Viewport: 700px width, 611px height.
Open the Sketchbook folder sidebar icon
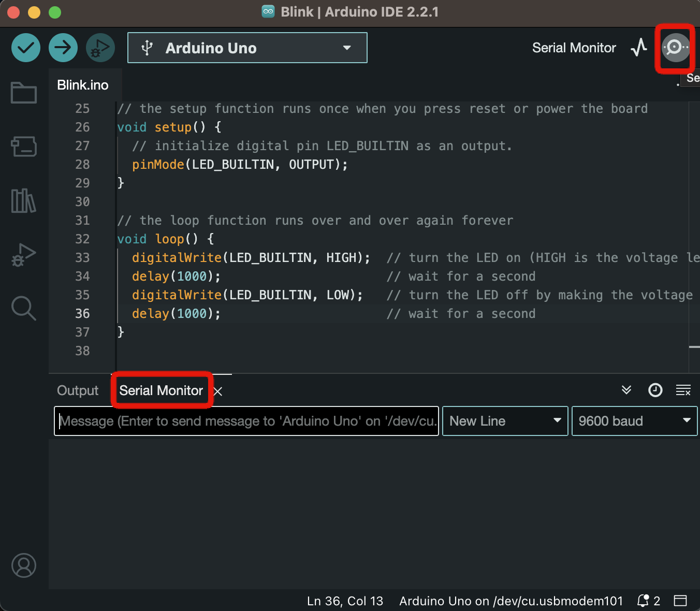click(24, 93)
